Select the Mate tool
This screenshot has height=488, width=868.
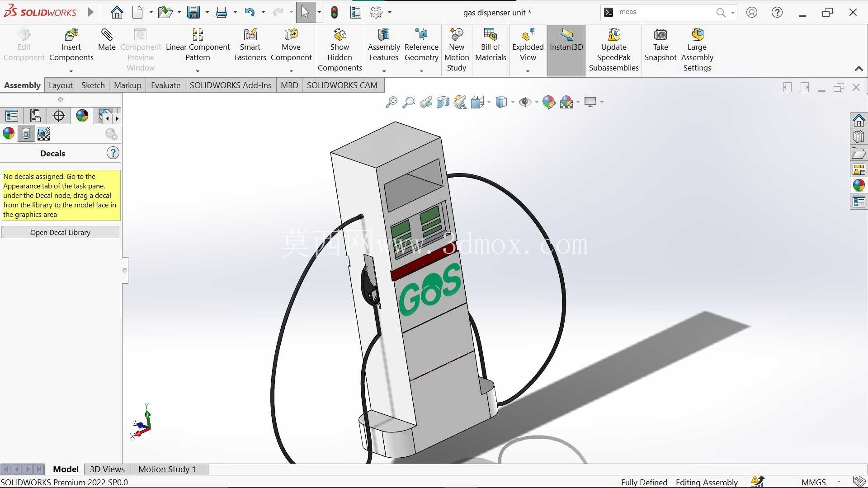[107, 40]
